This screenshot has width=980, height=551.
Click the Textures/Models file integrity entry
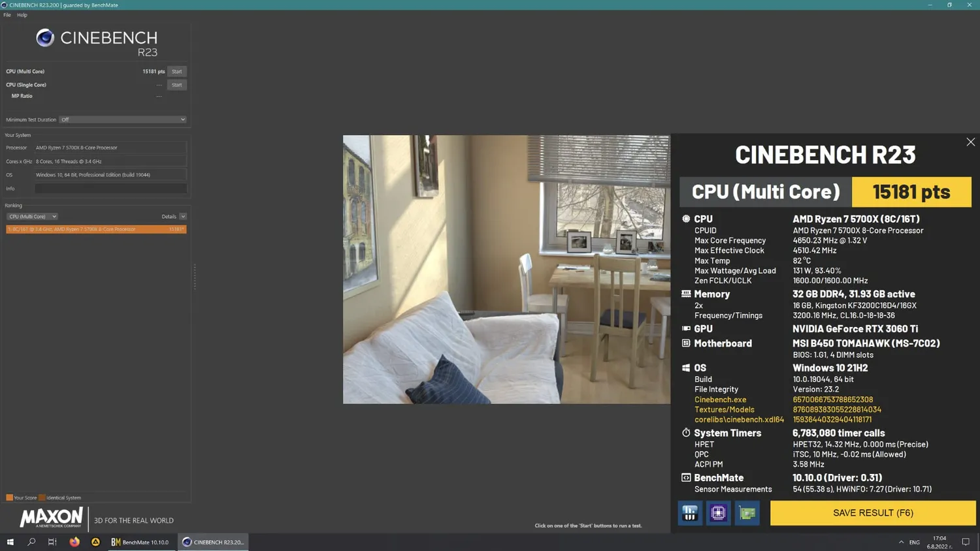point(724,409)
